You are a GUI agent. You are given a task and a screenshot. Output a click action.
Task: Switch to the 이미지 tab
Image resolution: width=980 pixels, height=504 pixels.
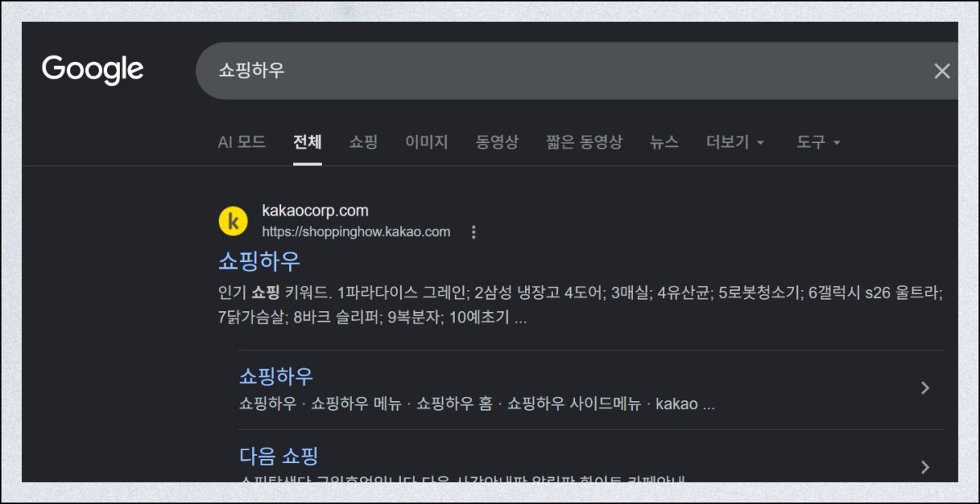426,142
